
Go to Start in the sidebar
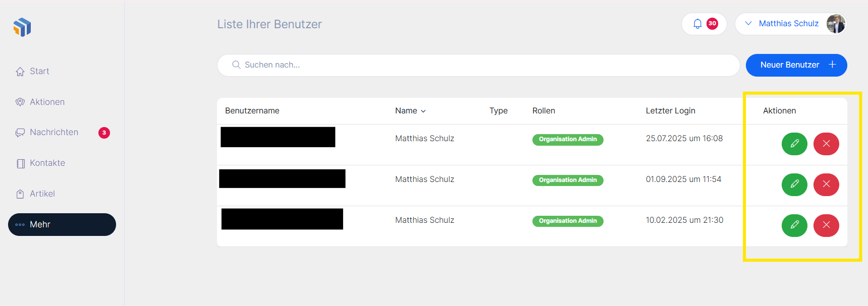(x=39, y=72)
